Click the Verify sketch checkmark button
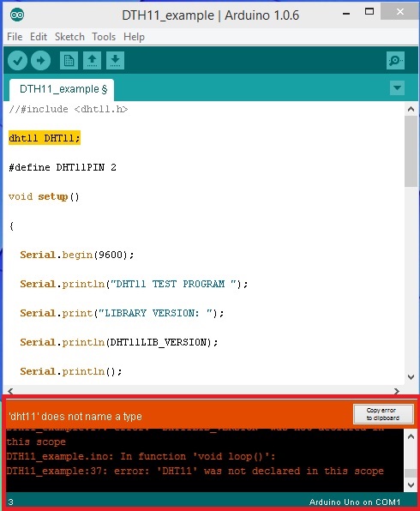The width and height of the screenshot is (420, 511). point(18,61)
